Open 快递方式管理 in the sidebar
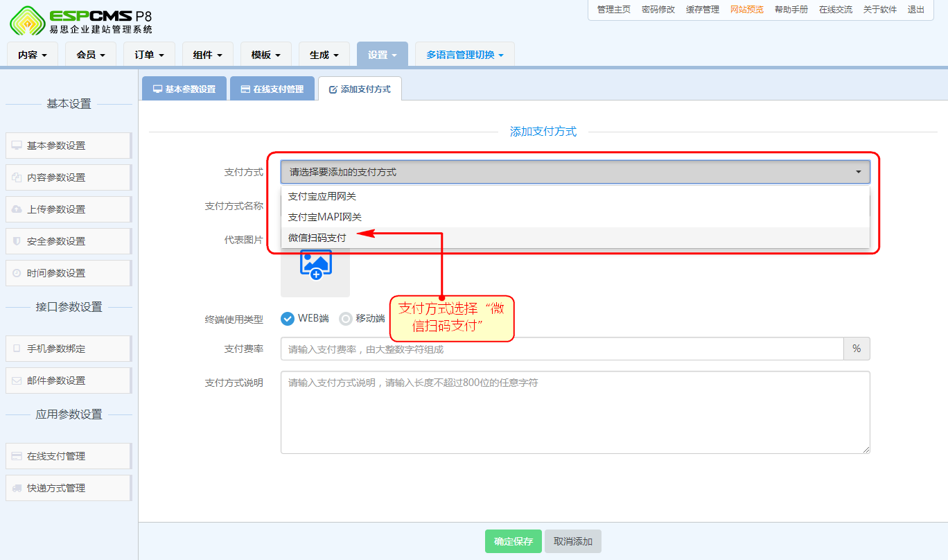This screenshot has width=948, height=560. point(68,488)
